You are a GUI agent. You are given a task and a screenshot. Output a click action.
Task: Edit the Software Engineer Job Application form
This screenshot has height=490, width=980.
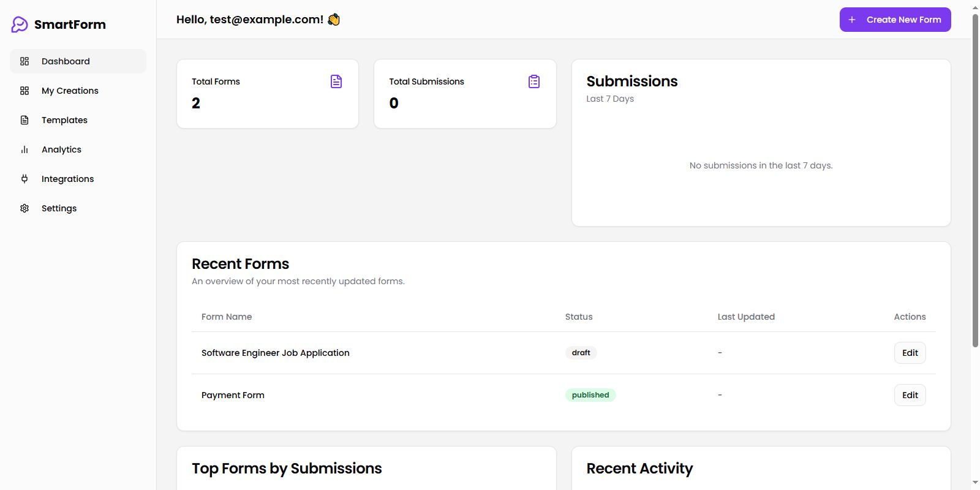click(910, 353)
